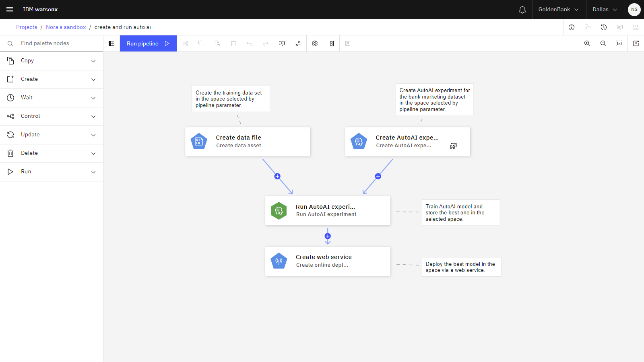644x362 pixels.
Task: Select the 'Create AutoAI experiment for' comment
Action: tap(435, 100)
